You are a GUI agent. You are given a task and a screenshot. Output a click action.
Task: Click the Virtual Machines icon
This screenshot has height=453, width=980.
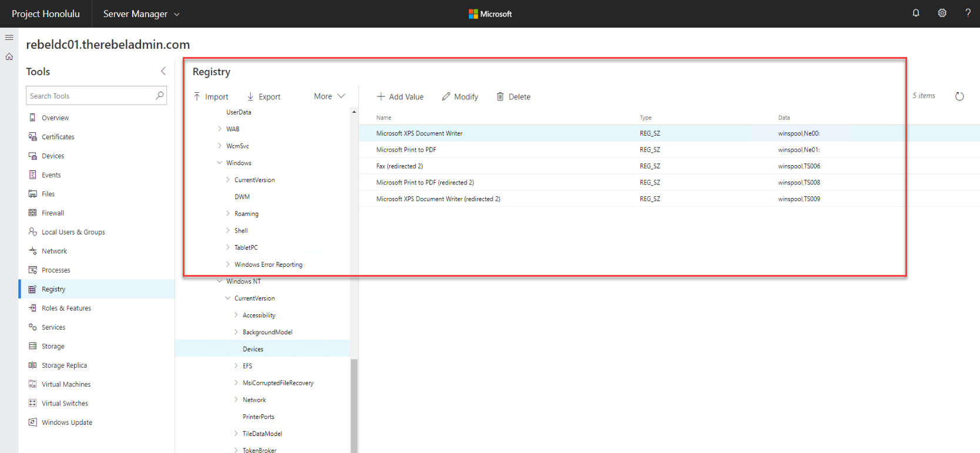[x=32, y=384]
